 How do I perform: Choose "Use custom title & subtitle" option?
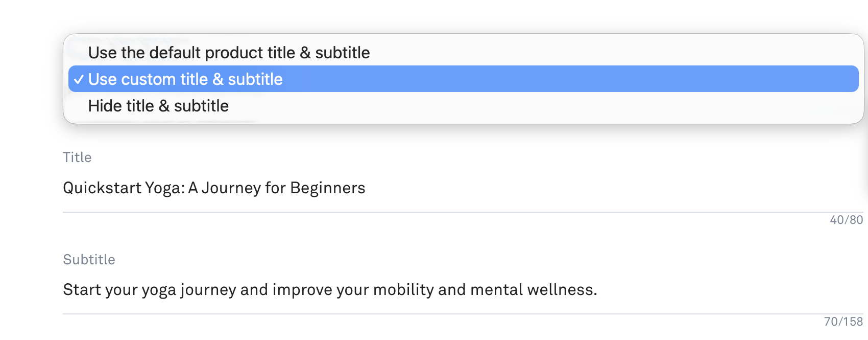pyautogui.click(x=185, y=79)
